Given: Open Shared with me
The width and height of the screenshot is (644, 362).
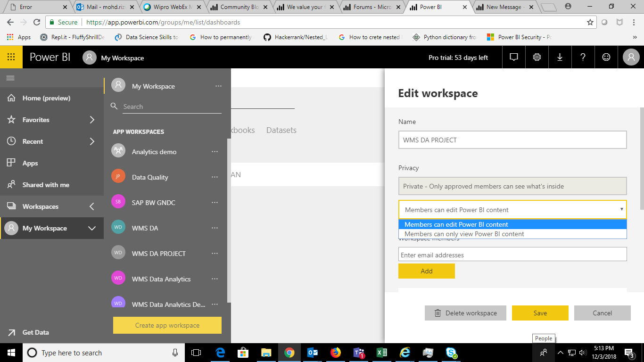Looking at the screenshot, I should tap(46, 185).
